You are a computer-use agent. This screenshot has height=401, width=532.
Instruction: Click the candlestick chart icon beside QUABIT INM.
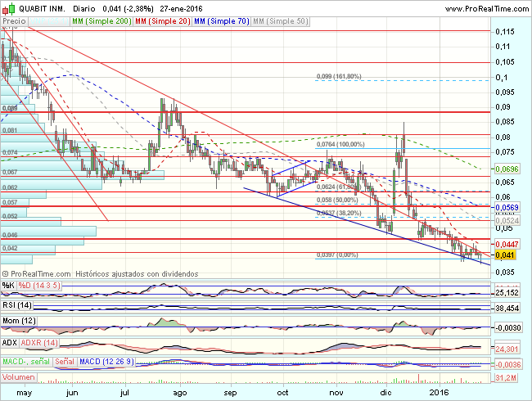point(8,8)
